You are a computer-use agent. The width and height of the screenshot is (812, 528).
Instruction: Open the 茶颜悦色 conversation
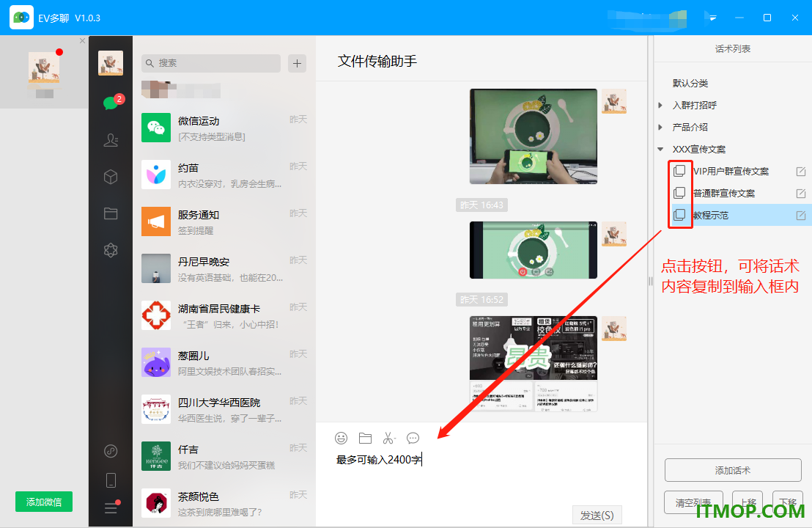tap(224, 503)
